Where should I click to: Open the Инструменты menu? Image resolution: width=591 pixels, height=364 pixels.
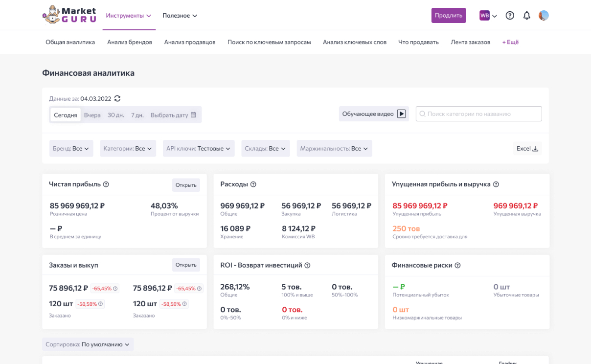pos(129,16)
